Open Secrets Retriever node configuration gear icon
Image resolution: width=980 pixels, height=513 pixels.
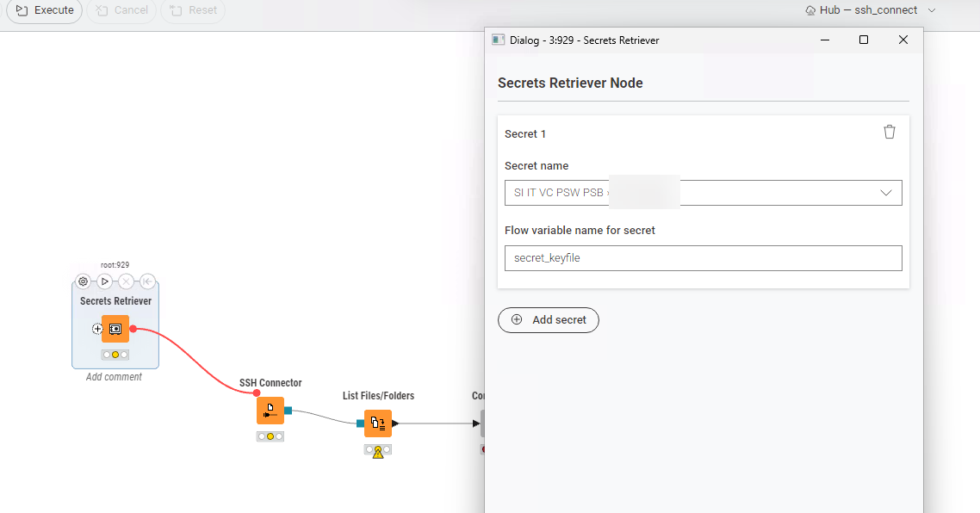click(83, 281)
